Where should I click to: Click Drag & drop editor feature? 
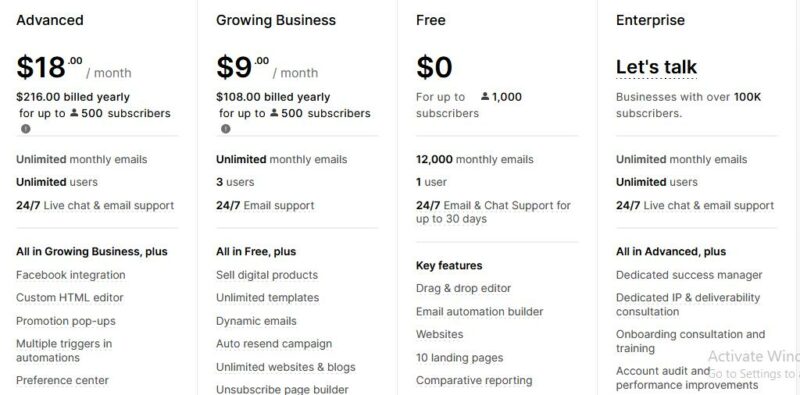[x=463, y=288]
